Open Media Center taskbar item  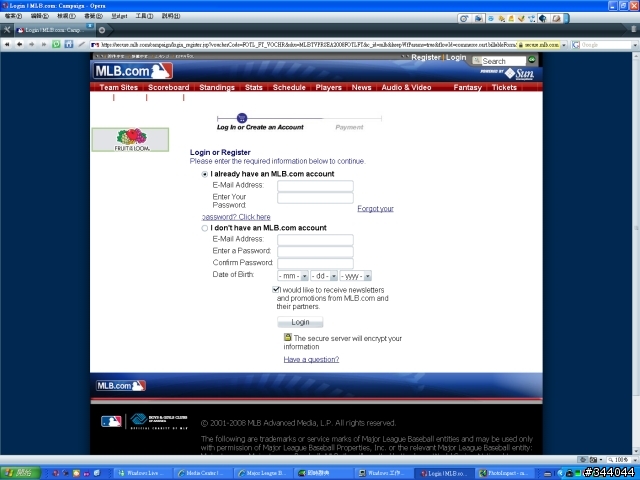coord(203,473)
